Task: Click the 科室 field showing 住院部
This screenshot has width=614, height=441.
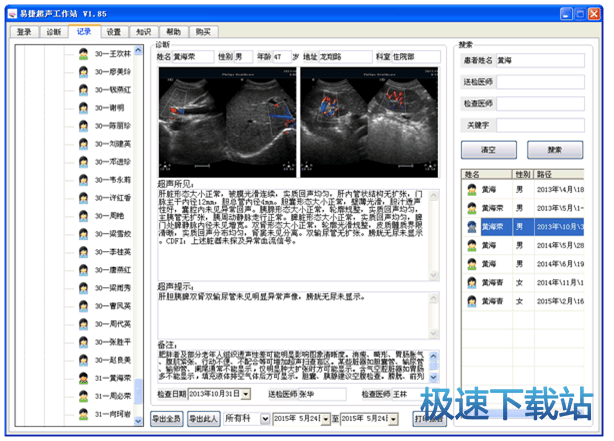Action: click(416, 57)
